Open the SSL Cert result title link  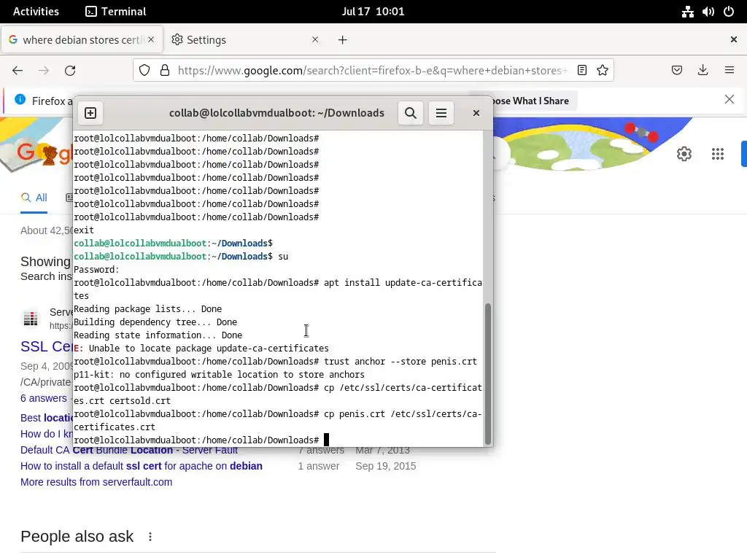click(46, 346)
